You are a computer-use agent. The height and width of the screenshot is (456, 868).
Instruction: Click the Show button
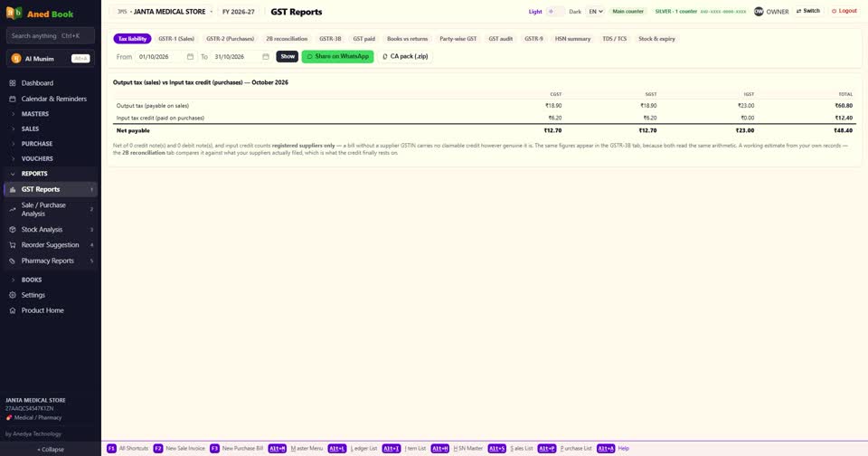coord(288,56)
